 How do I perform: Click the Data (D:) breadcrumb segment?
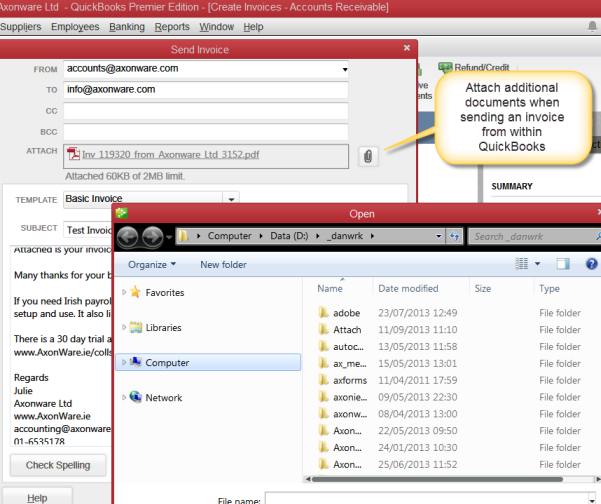(x=289, y=236)
